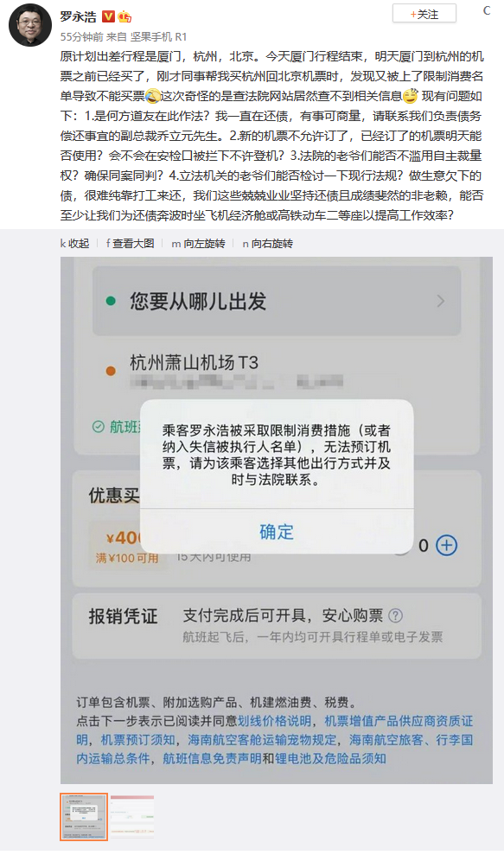The width and height of the screenshot is (504, 855).
Task: Click the question mark help icon after 安心购票
Action: (x=395, y=616)
